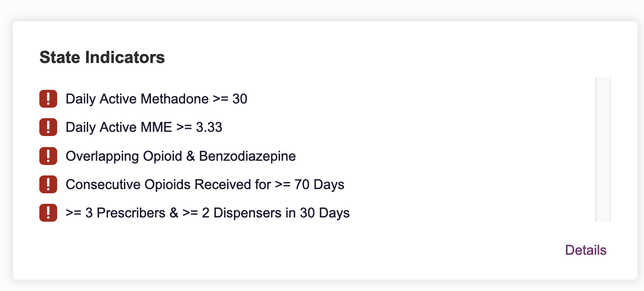The width and height of the screenshot is (644, 291).
Task: Click the Consecutive Opioids Received red exclamation icon
Action: pyautogui.click(x=48, y=184)
